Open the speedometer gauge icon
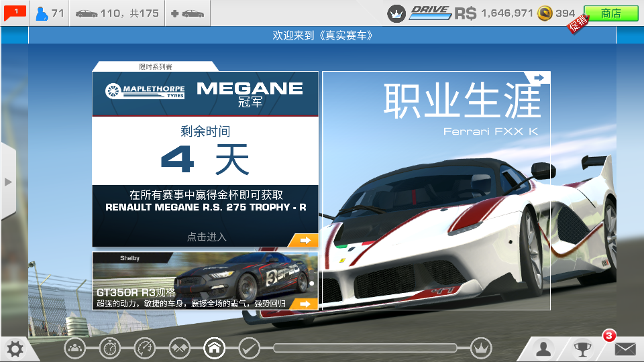Screen dimensions: 644x362 pos(145,349)
